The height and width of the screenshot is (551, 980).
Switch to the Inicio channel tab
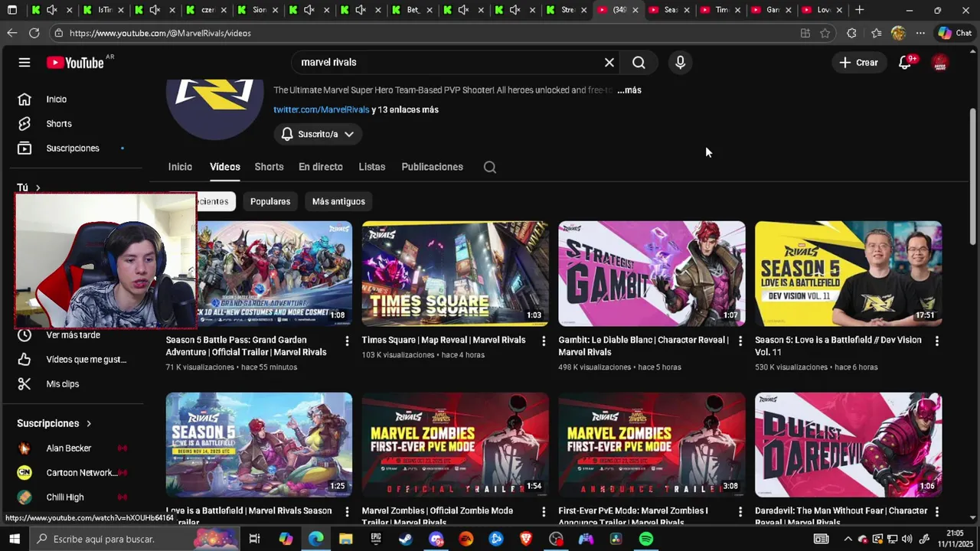click(x=180, y=167)
